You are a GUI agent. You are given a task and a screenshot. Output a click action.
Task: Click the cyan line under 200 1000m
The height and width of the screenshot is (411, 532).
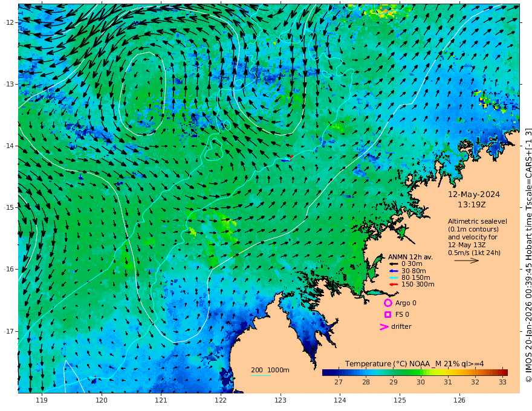click(x=261, y=375)
